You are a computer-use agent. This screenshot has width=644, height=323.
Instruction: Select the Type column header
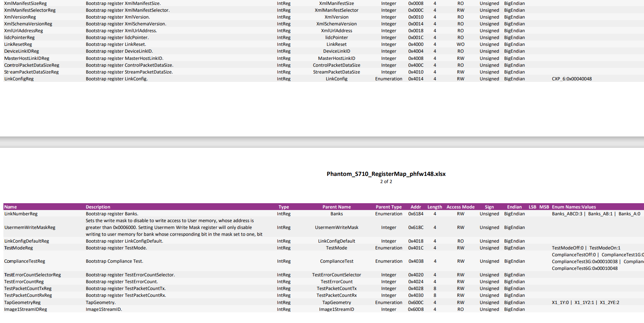284,207
